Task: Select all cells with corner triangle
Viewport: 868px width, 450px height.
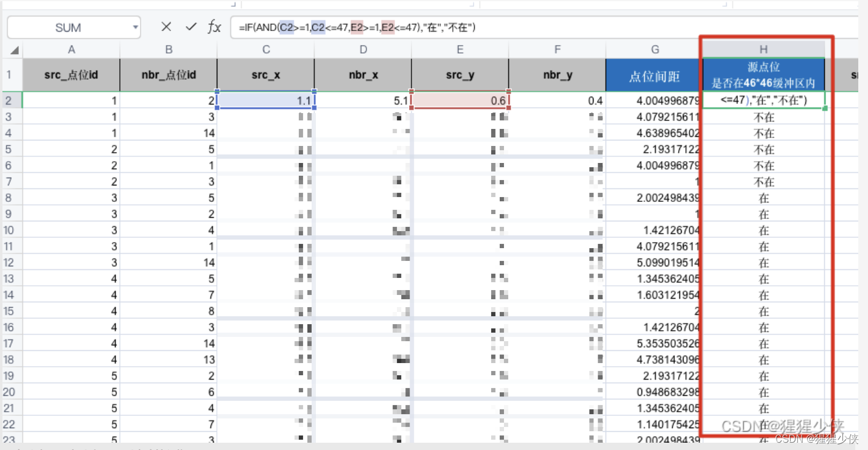Action: (13, 50)
